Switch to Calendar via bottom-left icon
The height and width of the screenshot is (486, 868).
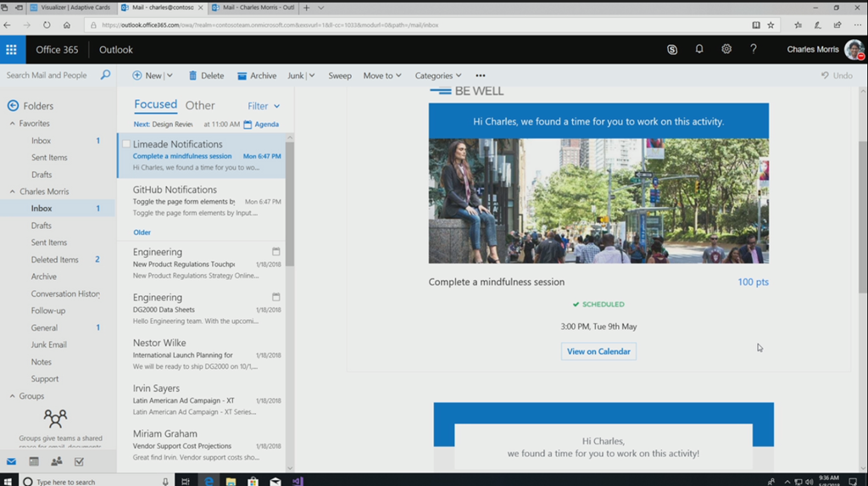(34, 461)
